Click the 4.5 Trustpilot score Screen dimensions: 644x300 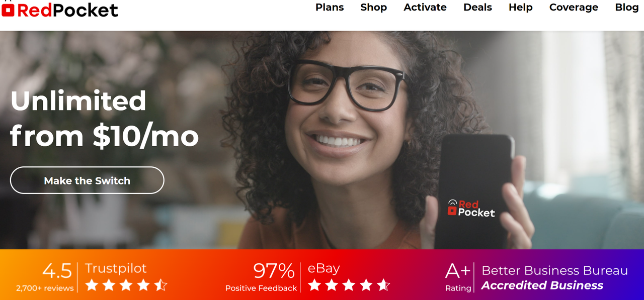[57, 271]
